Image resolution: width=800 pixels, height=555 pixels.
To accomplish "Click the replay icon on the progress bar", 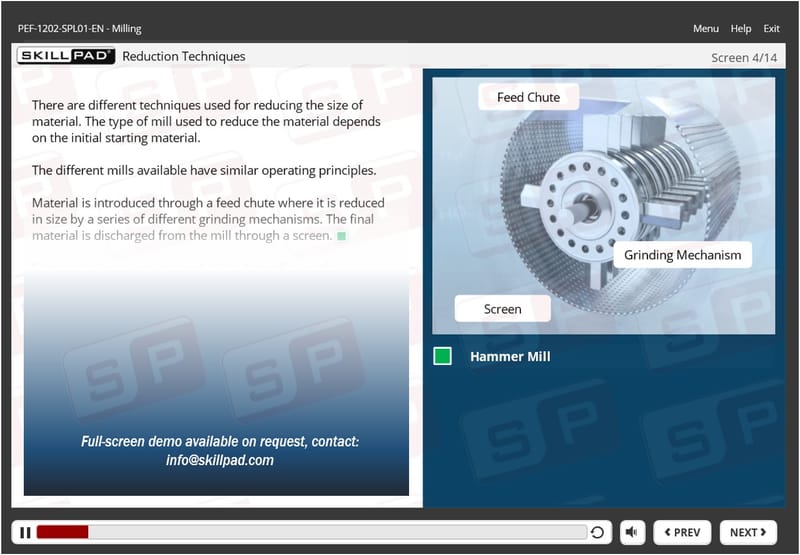I will [x=598, y=532].
